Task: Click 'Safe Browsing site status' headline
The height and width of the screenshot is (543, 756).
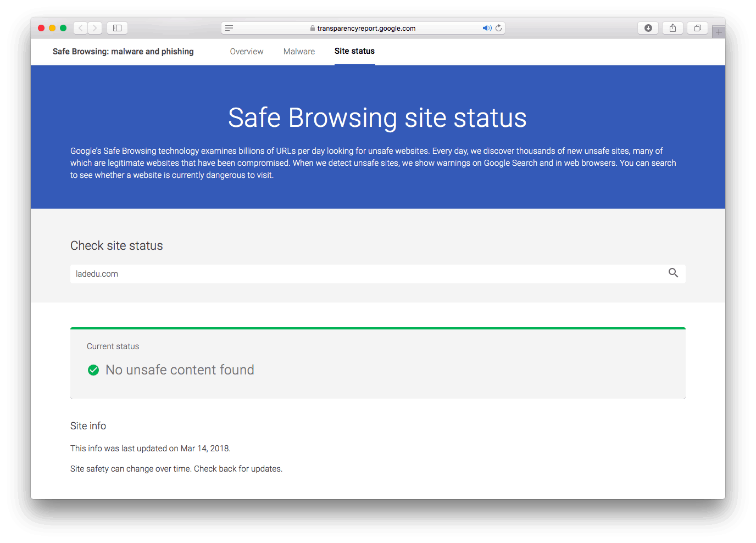Action: click(377, 118)
